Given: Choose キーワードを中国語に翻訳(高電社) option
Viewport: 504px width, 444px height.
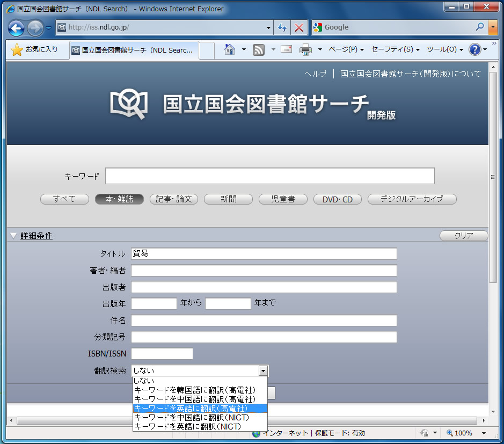Looking at the screenshot, I should (x=200, y=399).
